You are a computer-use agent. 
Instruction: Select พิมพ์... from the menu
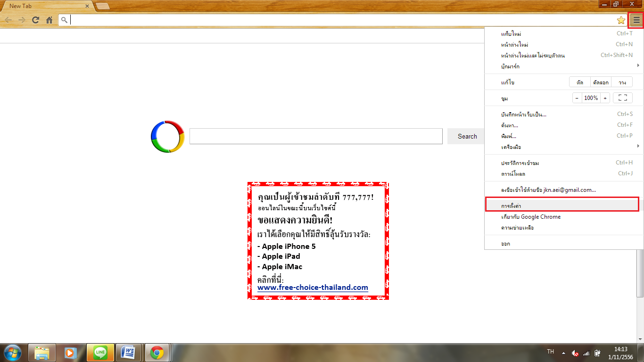click(x=564, y=136)
